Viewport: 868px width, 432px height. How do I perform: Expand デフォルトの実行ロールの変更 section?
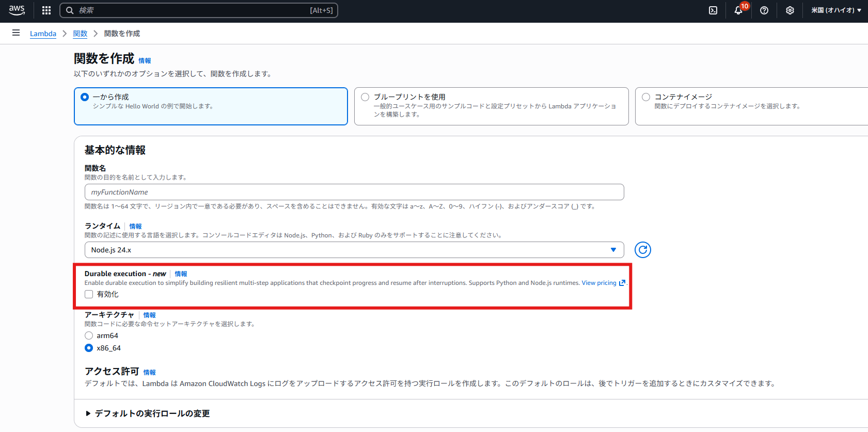148,413
